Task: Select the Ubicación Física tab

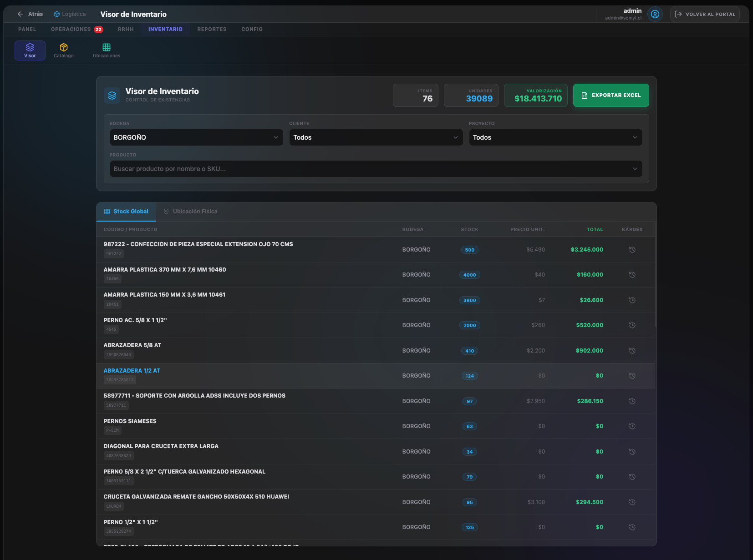Action: [x=190, y=212]
